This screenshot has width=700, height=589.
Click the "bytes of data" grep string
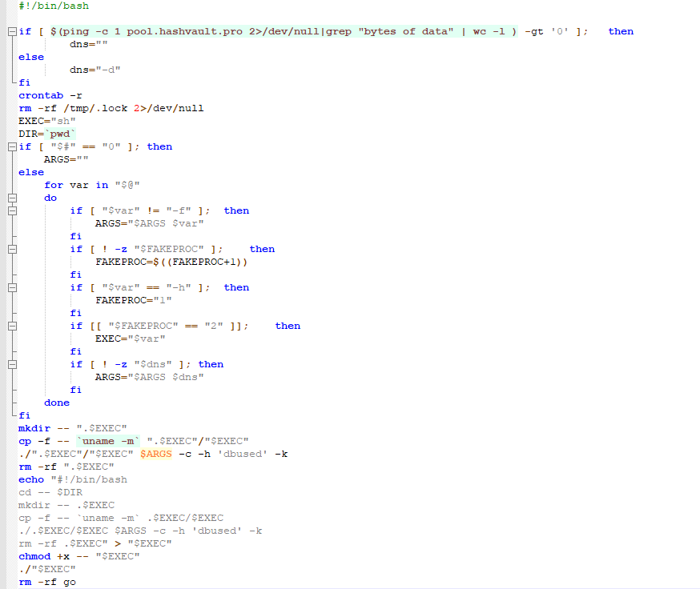[x=406, y=32]
